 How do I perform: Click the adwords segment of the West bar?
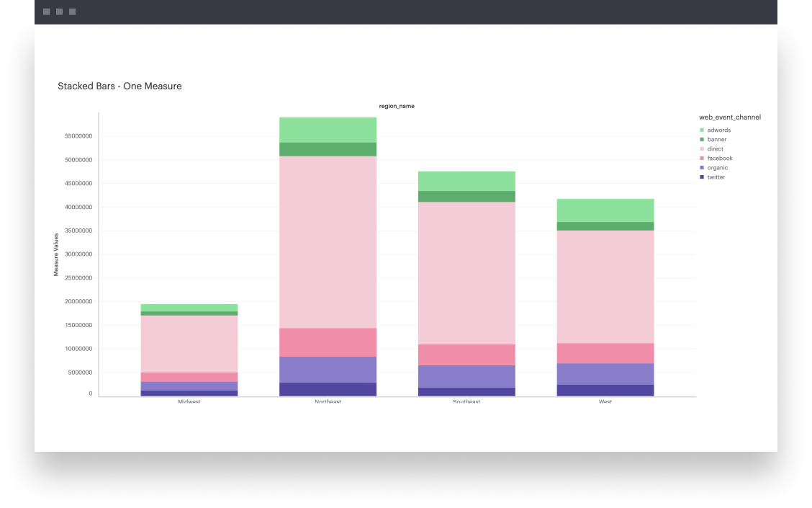(x=605, y=210)
